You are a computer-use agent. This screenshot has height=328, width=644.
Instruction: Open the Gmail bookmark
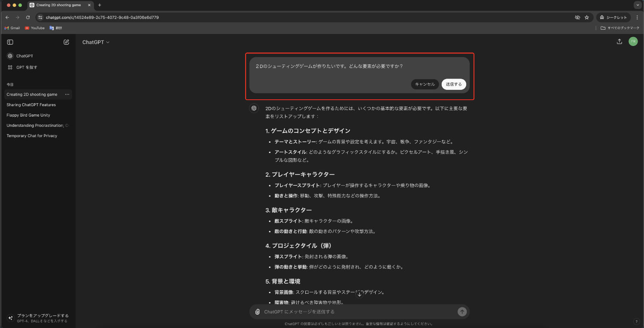tap(12, 28)
